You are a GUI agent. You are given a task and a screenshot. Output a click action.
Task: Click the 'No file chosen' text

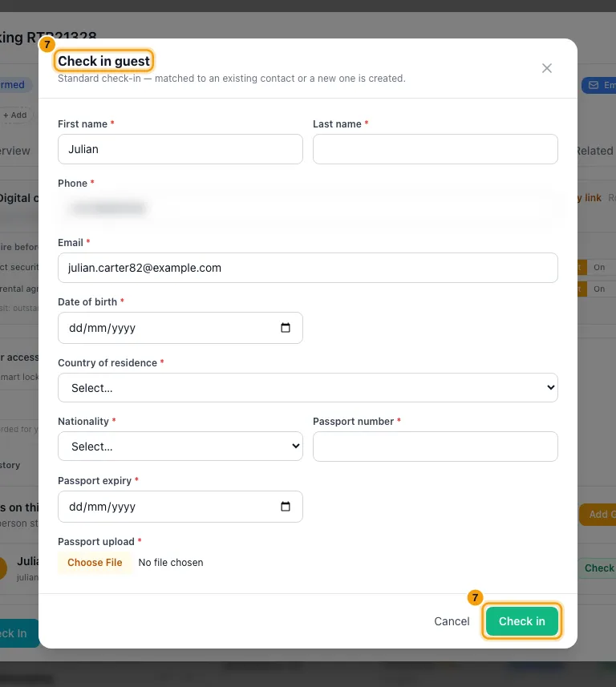pos(171,563)
